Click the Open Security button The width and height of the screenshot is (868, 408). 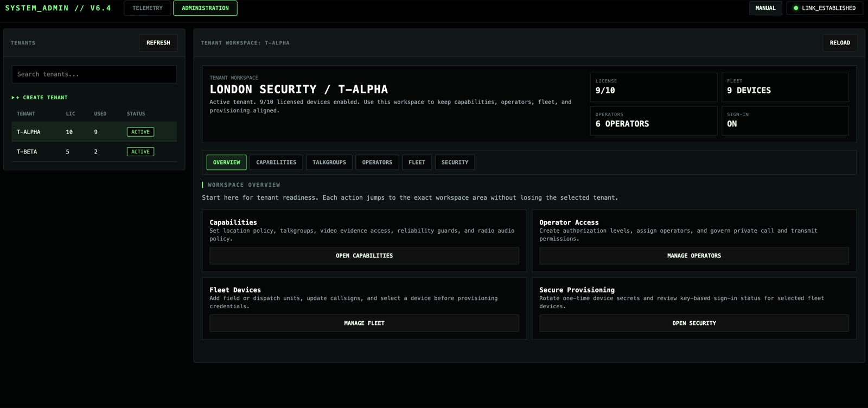click(694, 323)
